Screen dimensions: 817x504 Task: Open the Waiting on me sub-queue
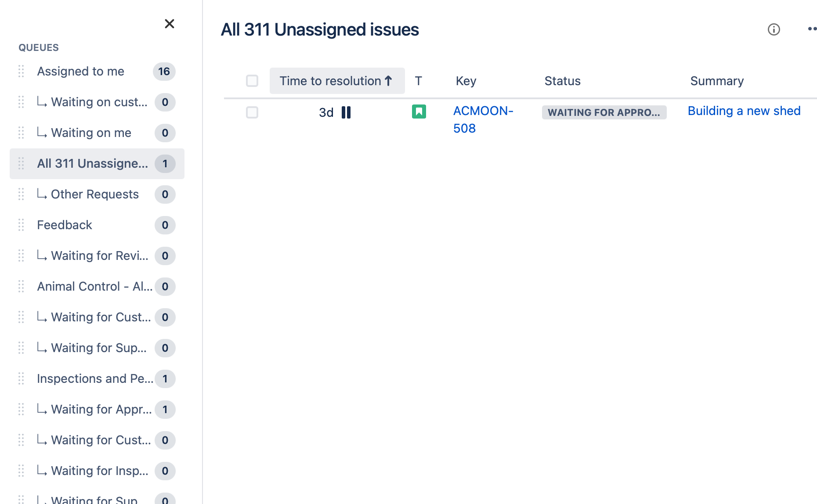(91, 133)
